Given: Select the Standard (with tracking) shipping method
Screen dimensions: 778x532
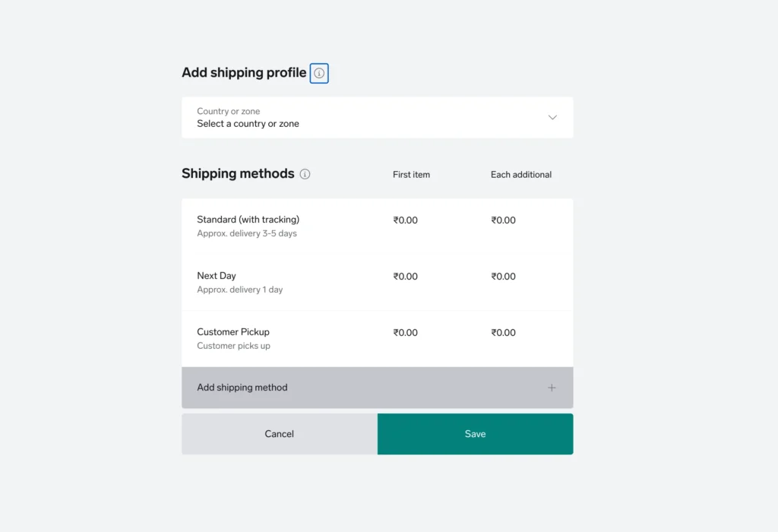Looking at the screenshot, I should [x=246, y=219].
